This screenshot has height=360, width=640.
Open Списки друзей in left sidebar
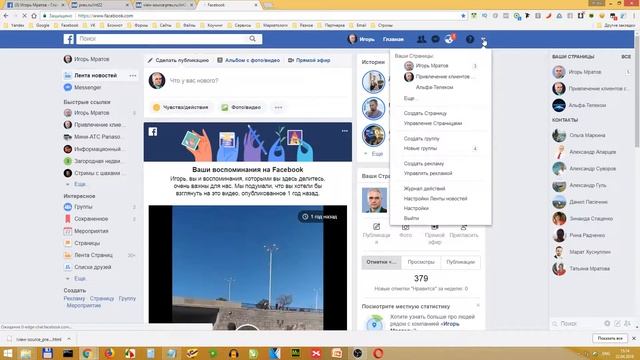pos(93,267)
